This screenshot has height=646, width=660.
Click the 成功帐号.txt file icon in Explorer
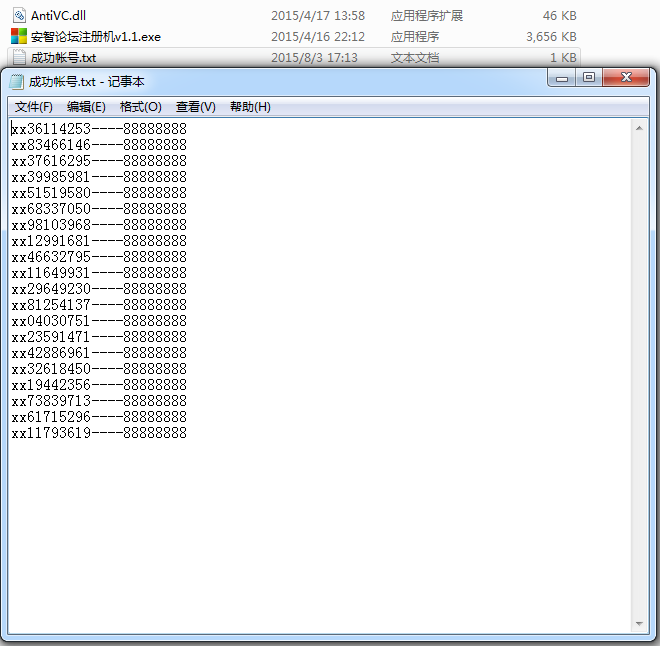point(19,57)
